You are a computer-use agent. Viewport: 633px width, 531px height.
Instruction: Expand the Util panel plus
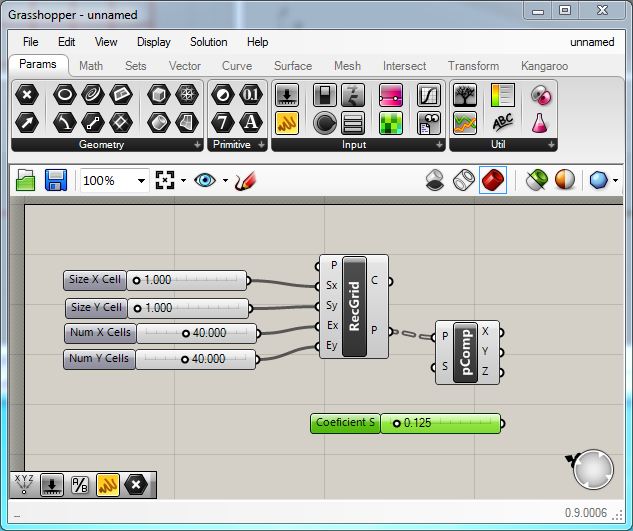pos(551,145)
